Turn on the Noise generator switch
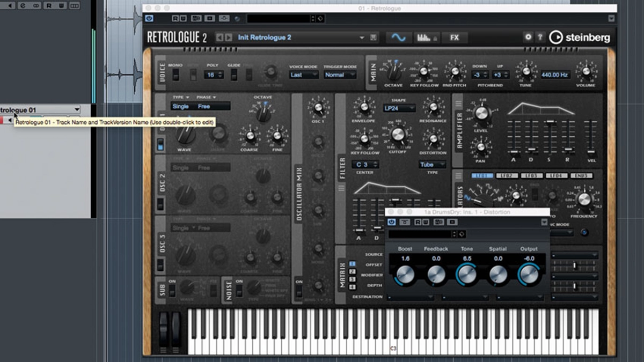This screenshot has width=644, height=362. pos(239,290)
